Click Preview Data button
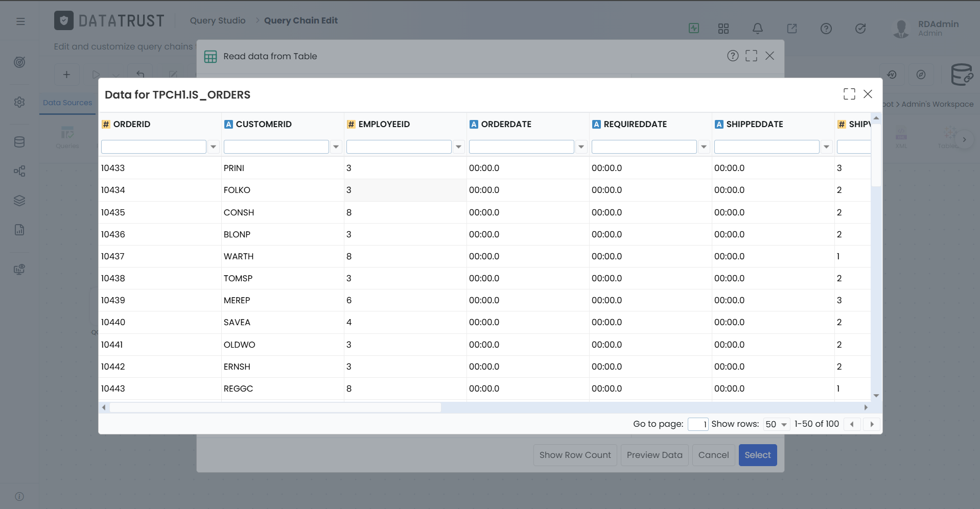 [655, 455]
